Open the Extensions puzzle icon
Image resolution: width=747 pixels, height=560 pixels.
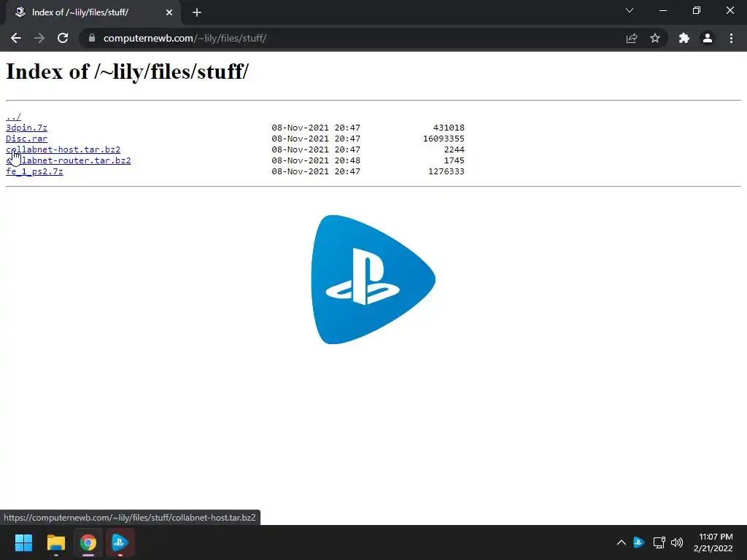pos(684,38)
